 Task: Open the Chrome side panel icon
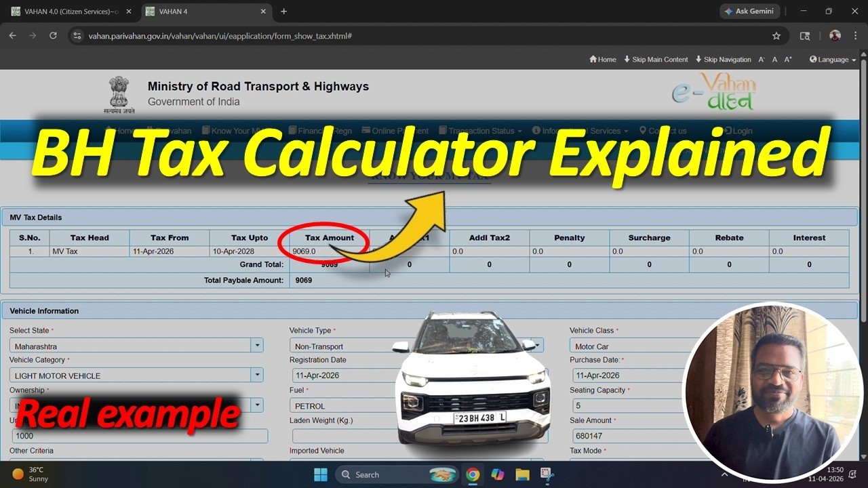pos(805,36)
